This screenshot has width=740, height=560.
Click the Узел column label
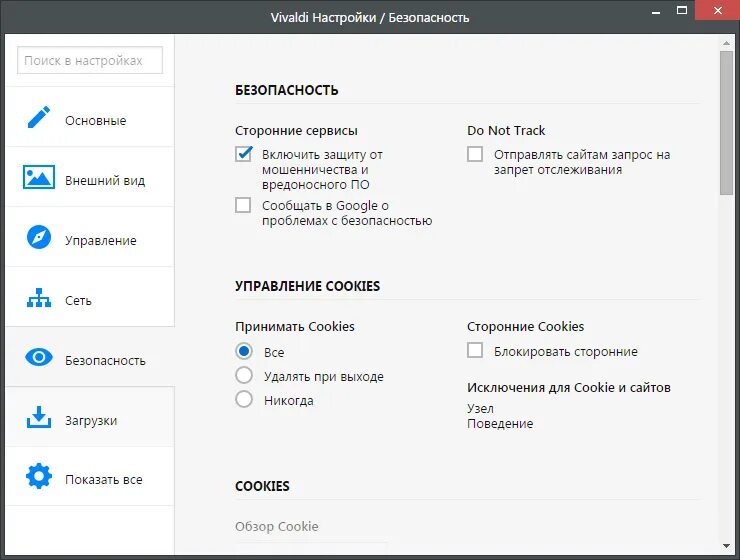(x=480, y=409)
